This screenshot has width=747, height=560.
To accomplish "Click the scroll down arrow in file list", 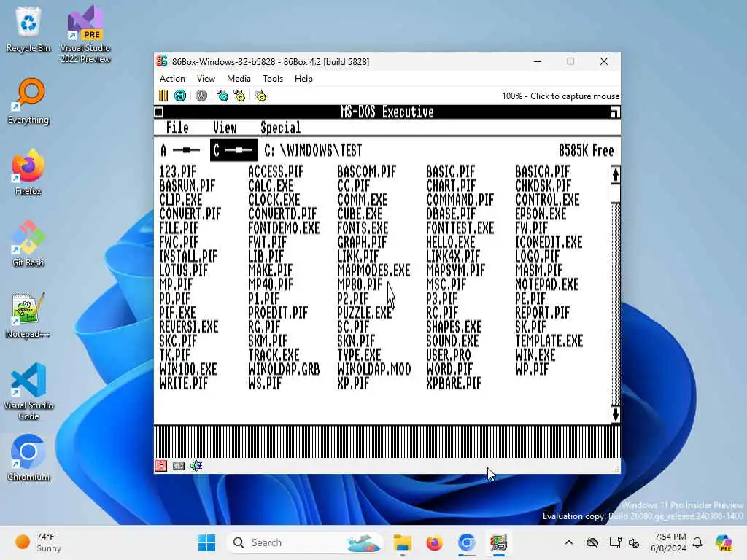I will click(616, 415).
